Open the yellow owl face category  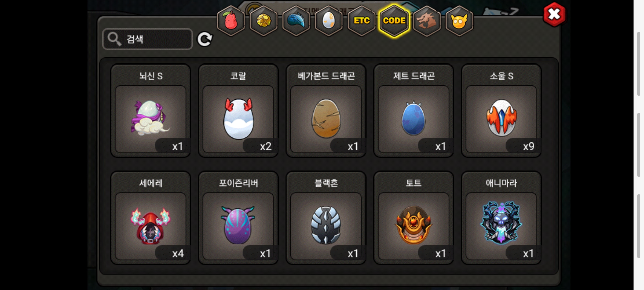pos(459,21)
